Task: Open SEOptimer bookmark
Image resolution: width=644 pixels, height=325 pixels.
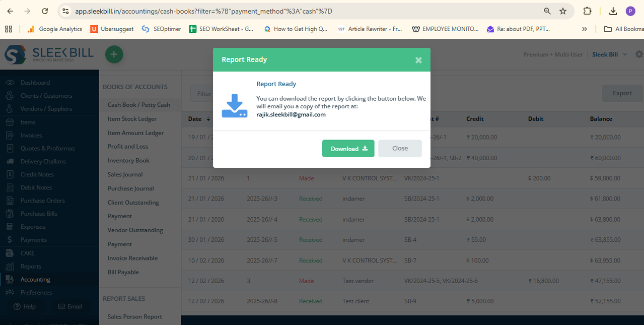Action: [161, 29]
